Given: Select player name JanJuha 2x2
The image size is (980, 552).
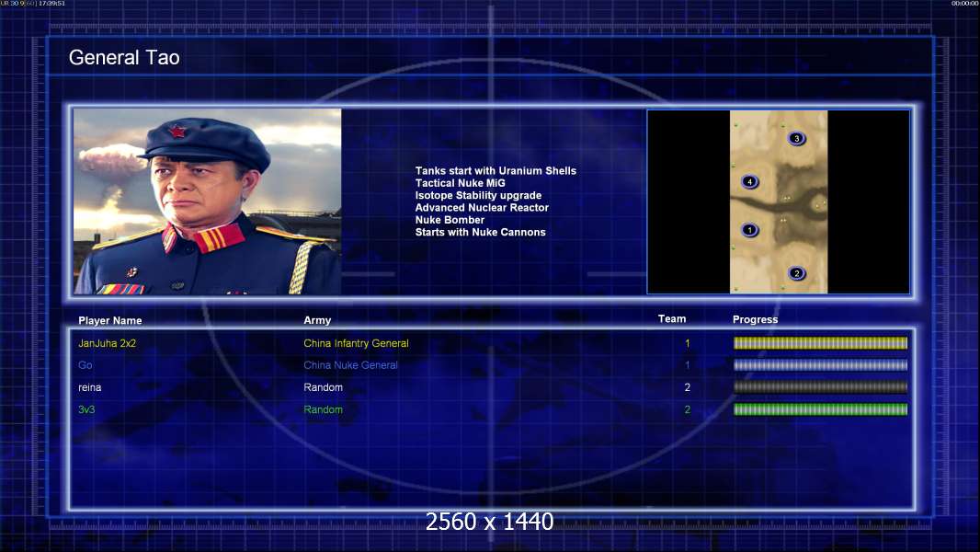Looking at the screenshot, I should point(107,343).
